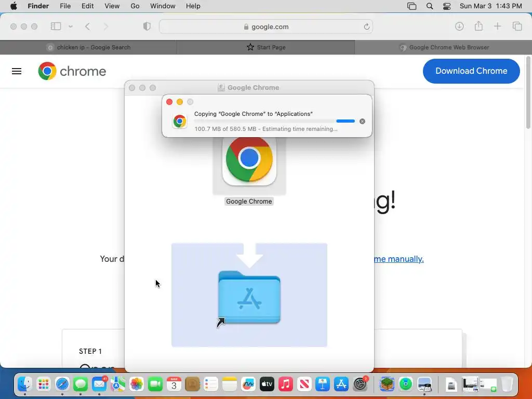Open Photos app in the Dock

(x=137, y=384)
